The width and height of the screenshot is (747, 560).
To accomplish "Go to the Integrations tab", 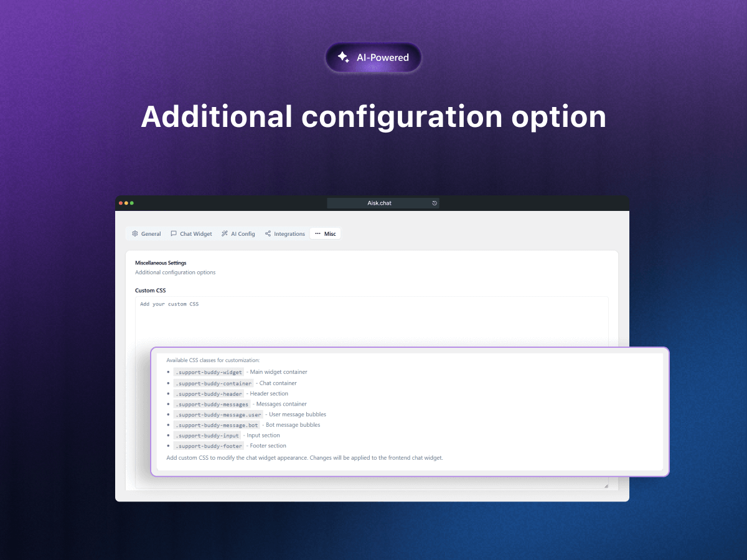I will [284, 234].
